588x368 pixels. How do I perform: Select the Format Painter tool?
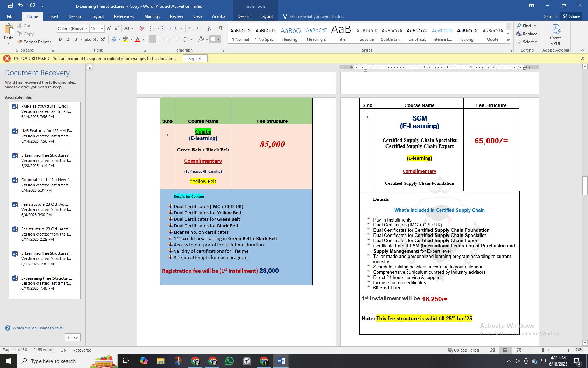pos(34,42)
